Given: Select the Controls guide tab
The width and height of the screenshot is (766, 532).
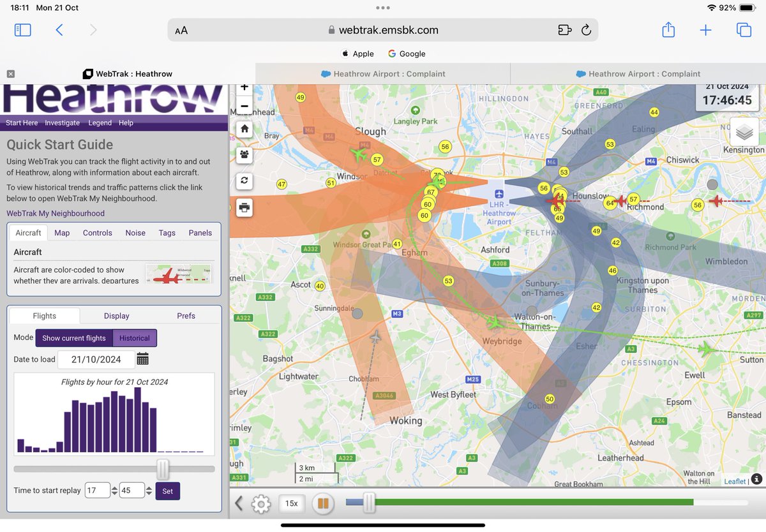Looking at the screenshot, I should [x=98, y=233].
